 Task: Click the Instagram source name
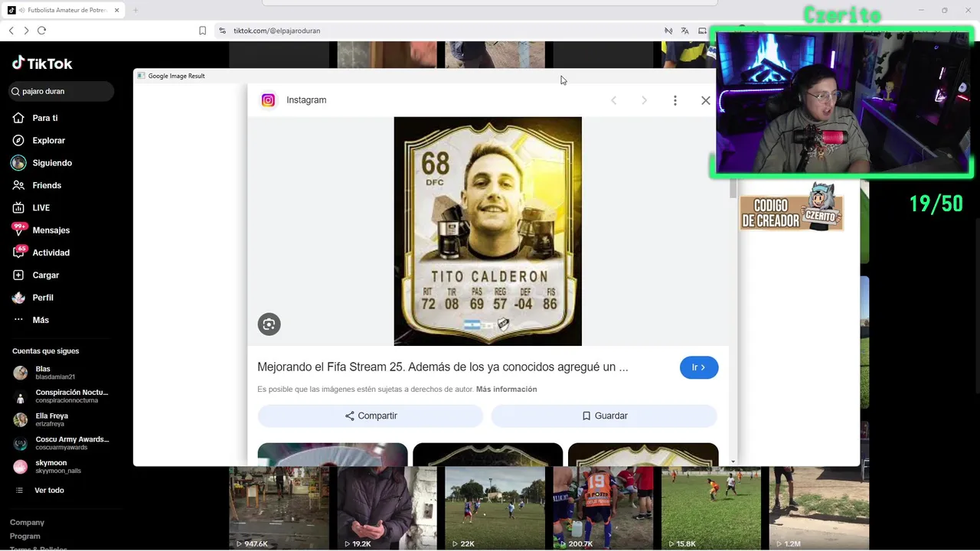point(306,100)
